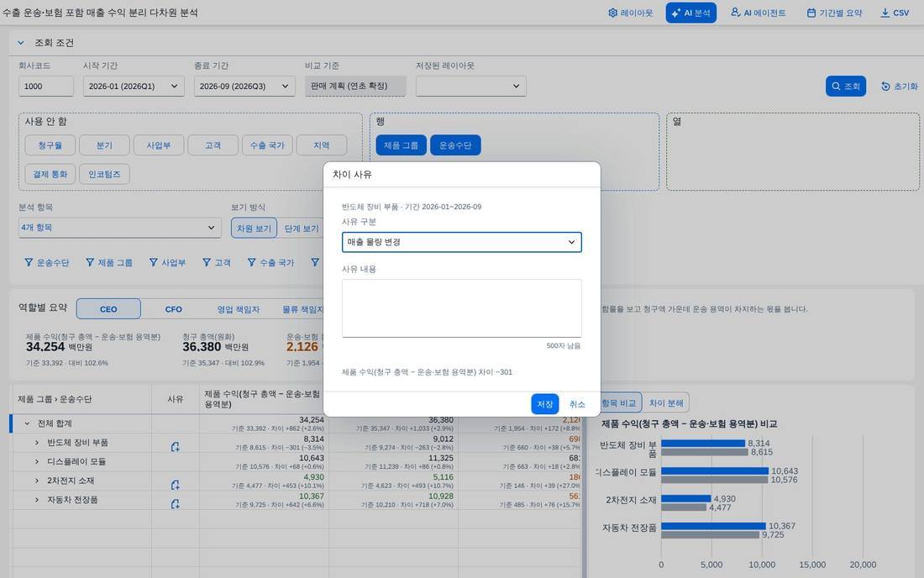Click the 11,325 value in 디스플레이 모듈 row
This screenshot has width=924, height=578.
coord(441,458)
